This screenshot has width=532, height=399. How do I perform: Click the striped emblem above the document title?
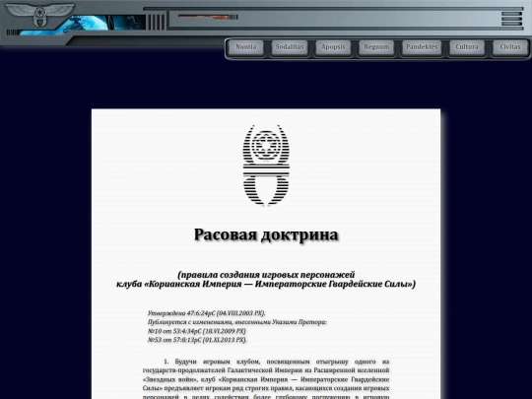266,165
